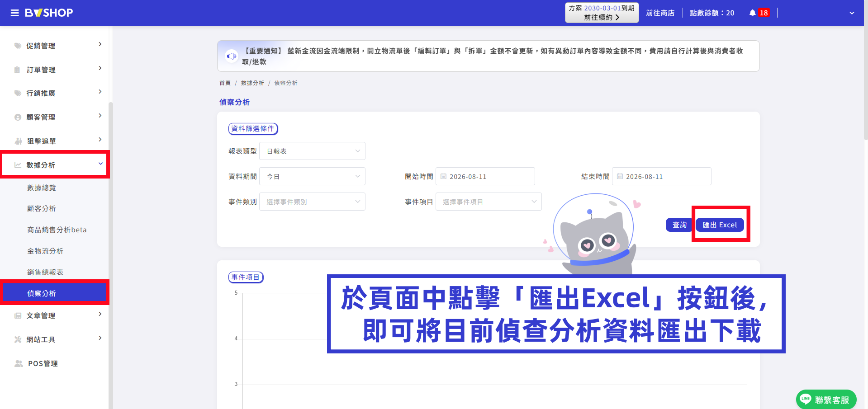868x409 pixels.
Task: Expand the 訂單管理 menu chevron
Action: pos(100,68)
